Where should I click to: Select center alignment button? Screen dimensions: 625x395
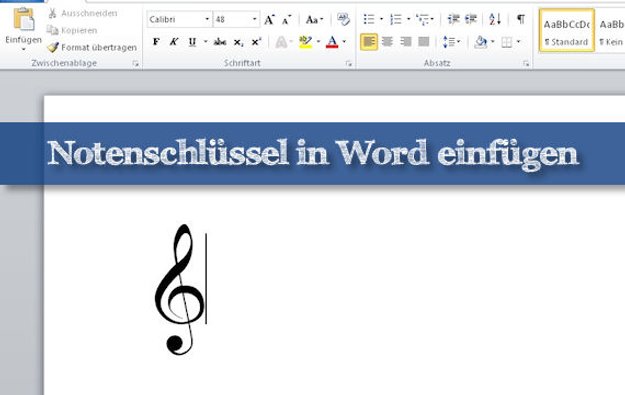[x=387, y=41]
